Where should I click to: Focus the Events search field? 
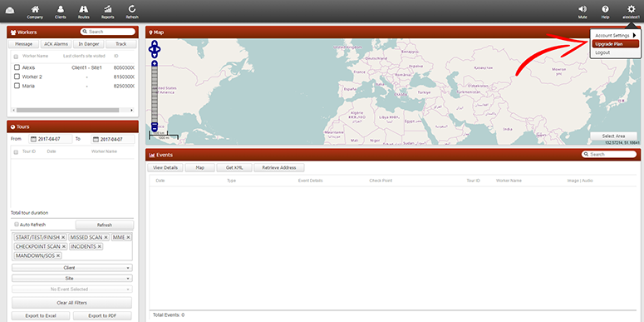609,154
